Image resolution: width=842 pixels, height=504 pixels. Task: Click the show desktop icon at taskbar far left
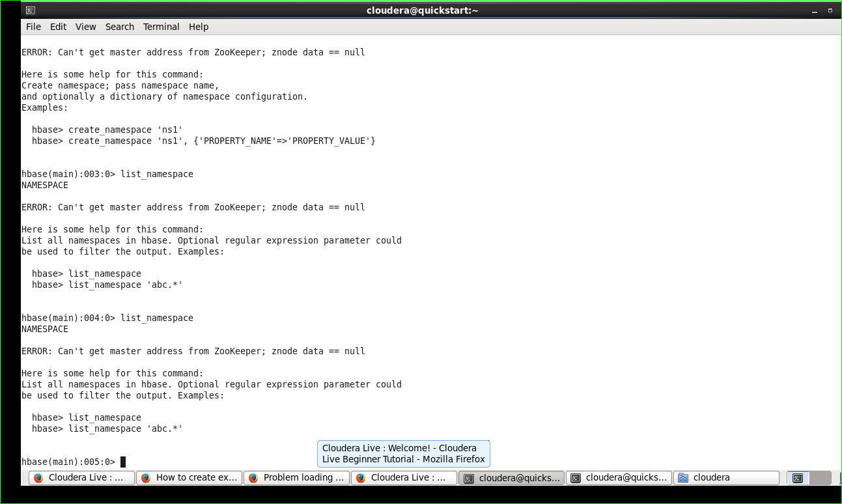(x=23, y=477)
